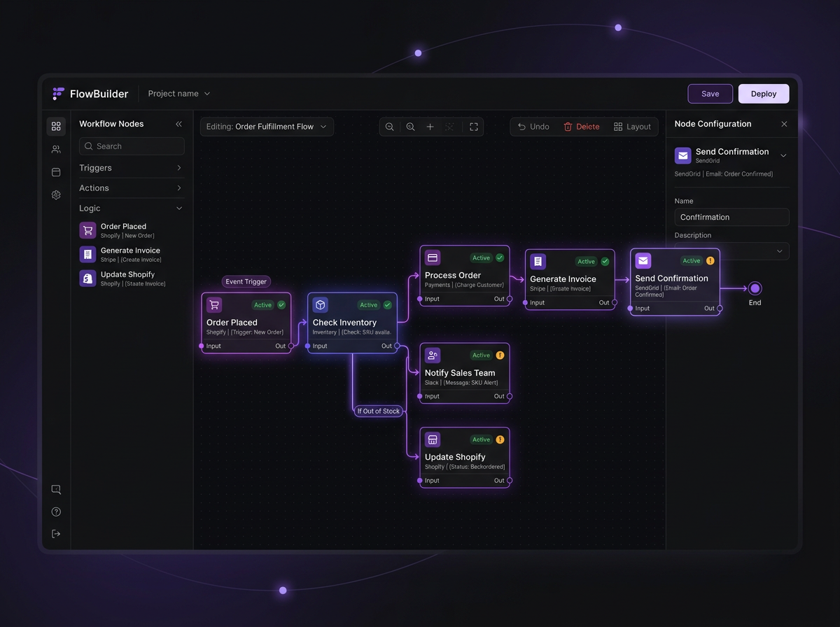Click the SendGrid mail icon in configuration panel
This screenshot has width=840, height=627.
point(683,155)
